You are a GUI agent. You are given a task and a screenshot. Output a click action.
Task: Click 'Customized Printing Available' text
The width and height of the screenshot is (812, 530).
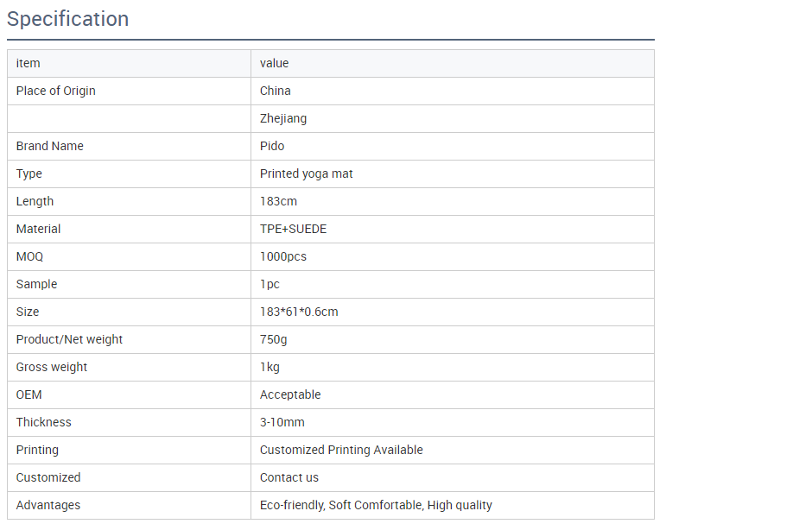[341, 450]
